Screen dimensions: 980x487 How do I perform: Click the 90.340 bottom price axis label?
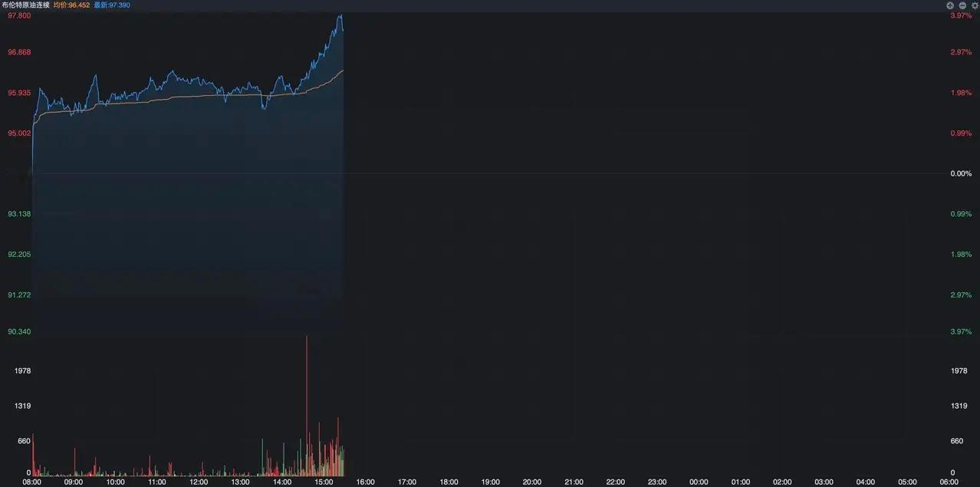pos(19,331)
